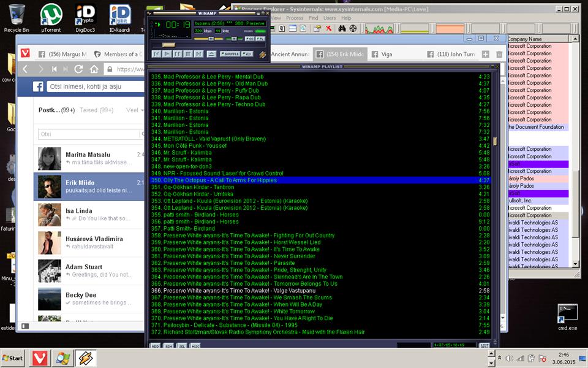This screenshot has width=588, height=368.
Task: Stop playback in Winamp
Action: pyautogui.click(x=188, y=54)
